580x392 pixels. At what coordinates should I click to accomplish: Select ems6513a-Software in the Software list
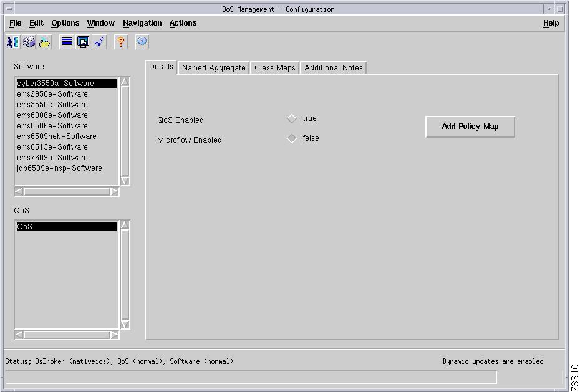pos(67,147)
